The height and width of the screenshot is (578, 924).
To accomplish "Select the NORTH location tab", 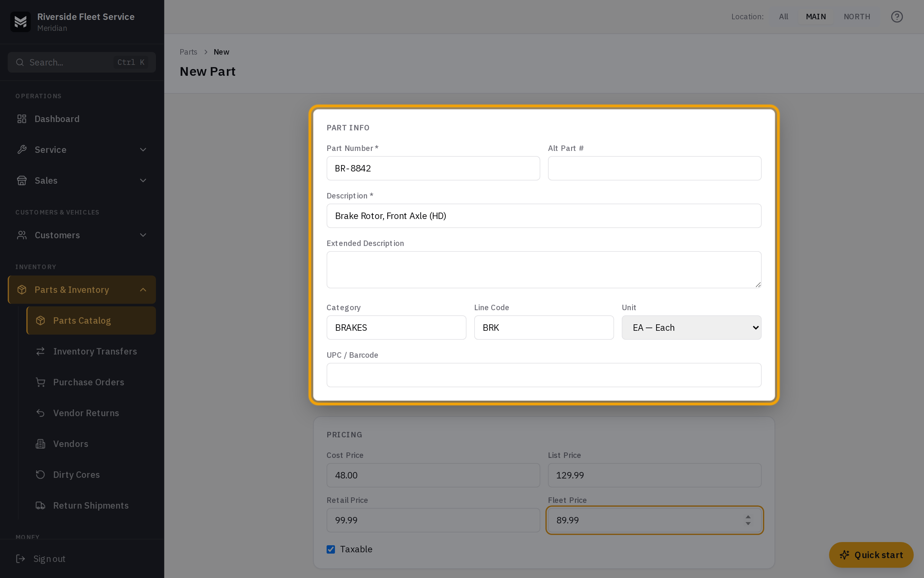I will [857, 17].
